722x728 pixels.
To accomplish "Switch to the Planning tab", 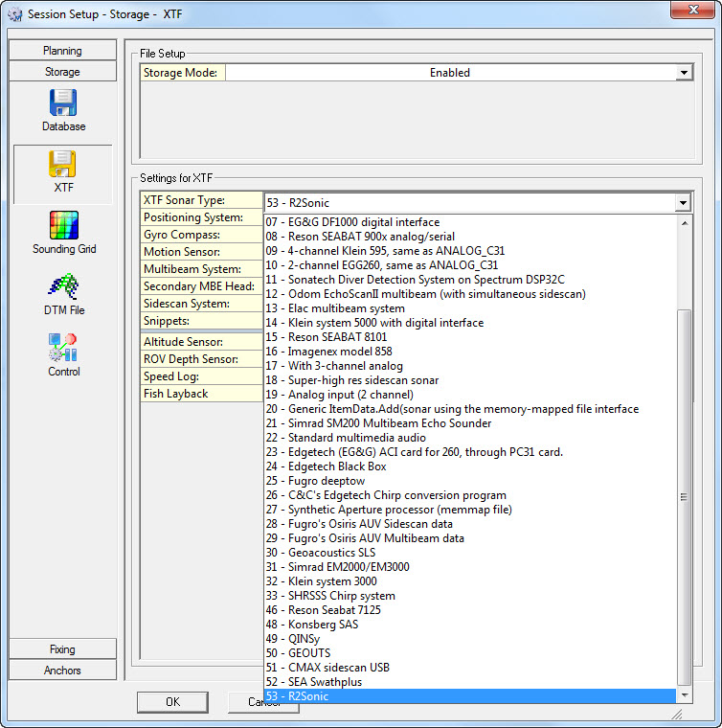I will pyautogui.click(x=62, y=51).
